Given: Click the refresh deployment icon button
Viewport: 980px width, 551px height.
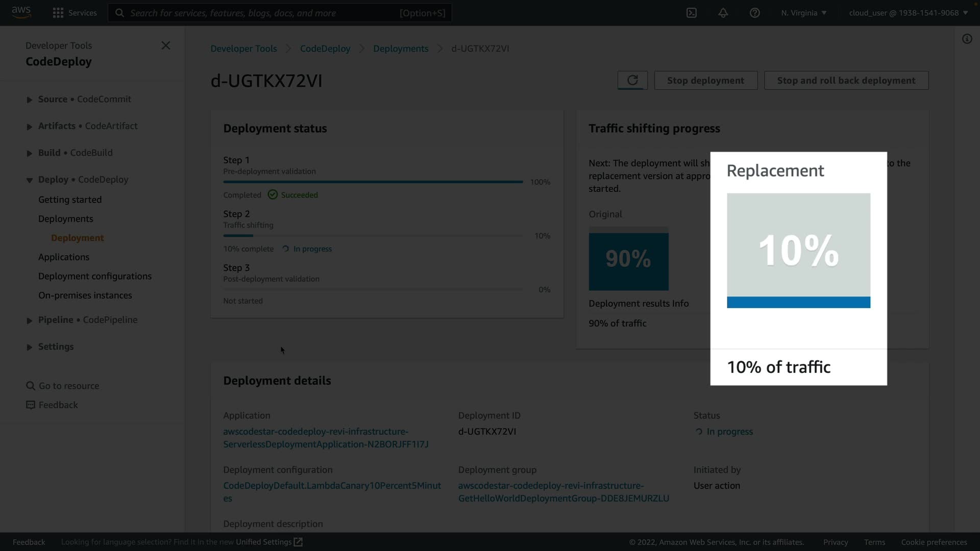Looking at the screenshot, I should click(632, 80).
